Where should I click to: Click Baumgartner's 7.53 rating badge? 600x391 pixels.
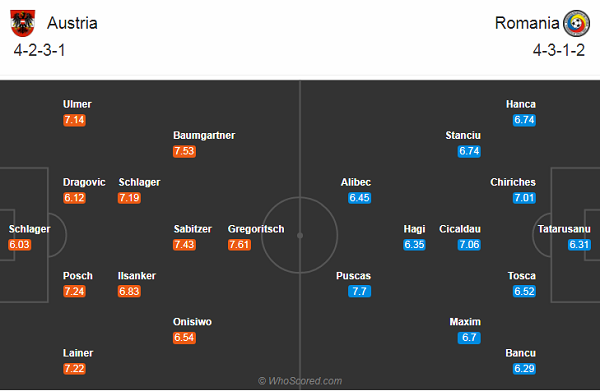coord(184,151)
